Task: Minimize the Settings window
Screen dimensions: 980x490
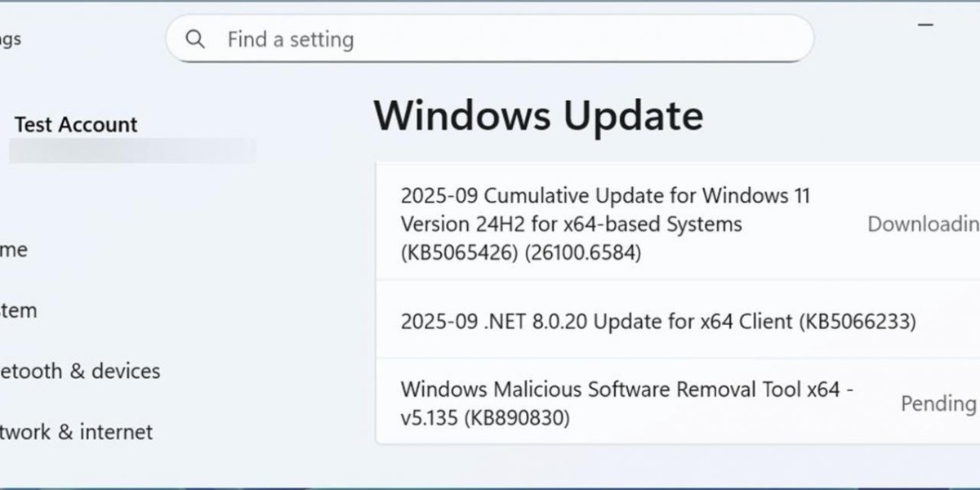Action: (x=925, y=25)
